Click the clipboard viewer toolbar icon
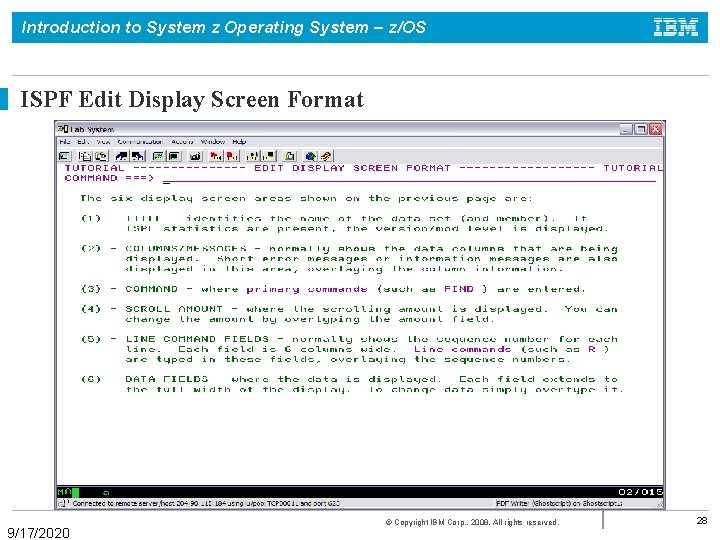This screenshot has height=540, width=720. (x=289, y=156)
